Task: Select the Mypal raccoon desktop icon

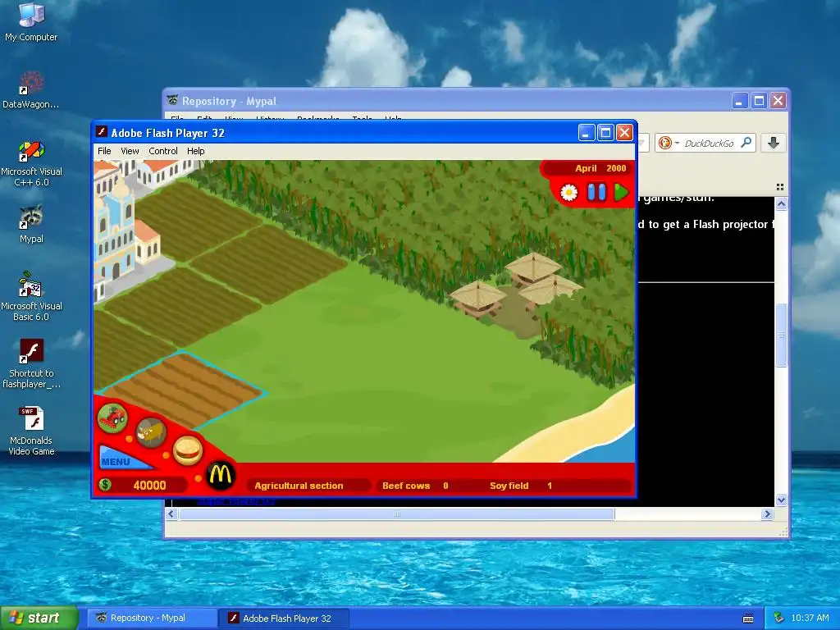Action: click(x=31, y=224)
